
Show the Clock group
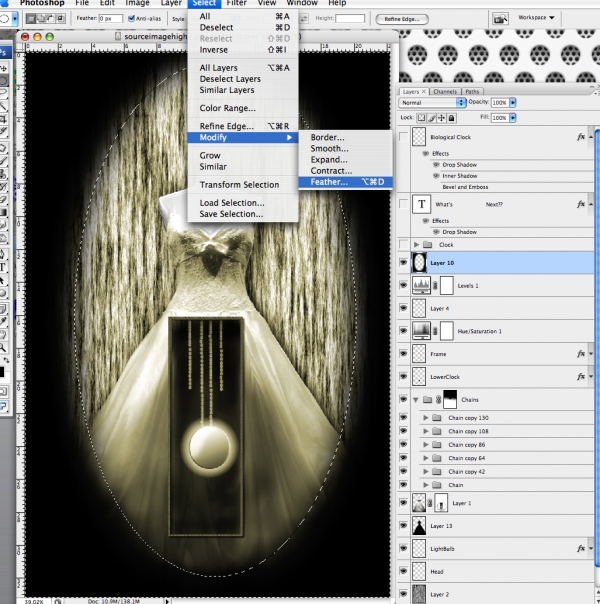(x=403, y=244)
